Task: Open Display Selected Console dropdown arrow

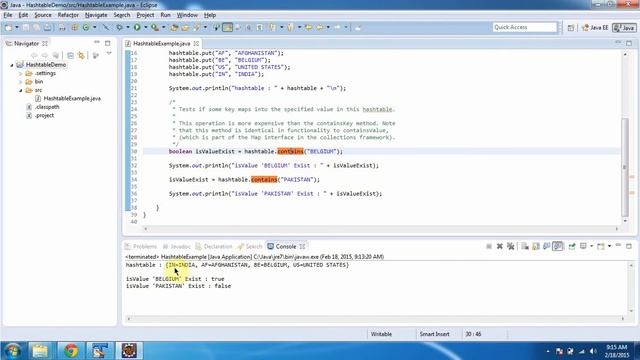Action: pos(591,246)
